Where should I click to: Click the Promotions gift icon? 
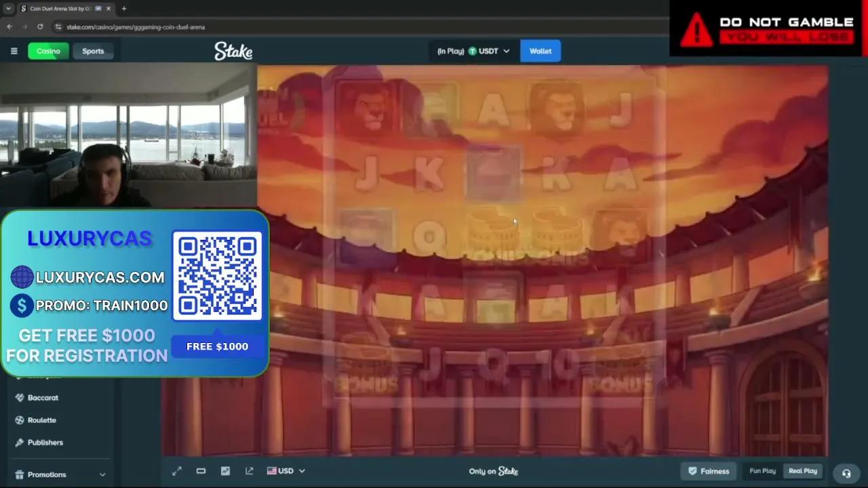pyautogui.click(x=20, y=474)
